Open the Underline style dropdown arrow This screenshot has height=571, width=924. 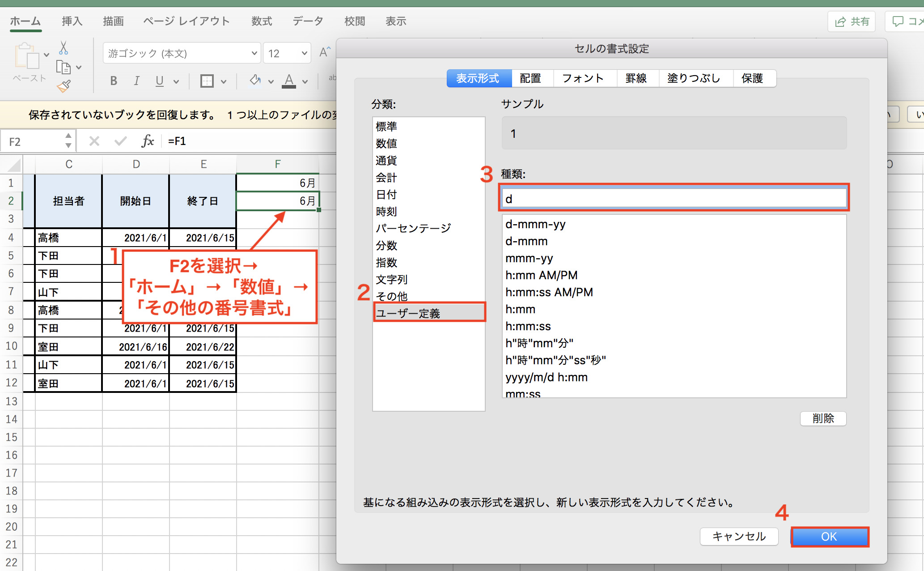pos(176,81)
